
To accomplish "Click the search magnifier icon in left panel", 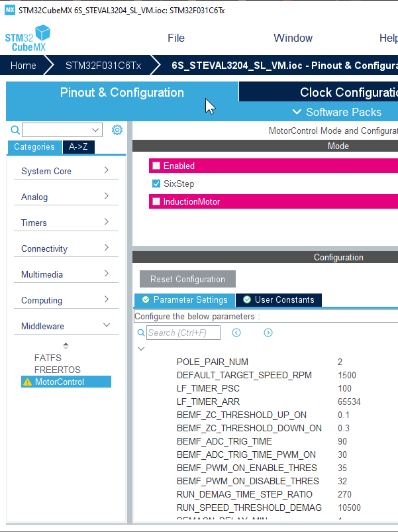I will pyautogui.click(x=15, y=130).
